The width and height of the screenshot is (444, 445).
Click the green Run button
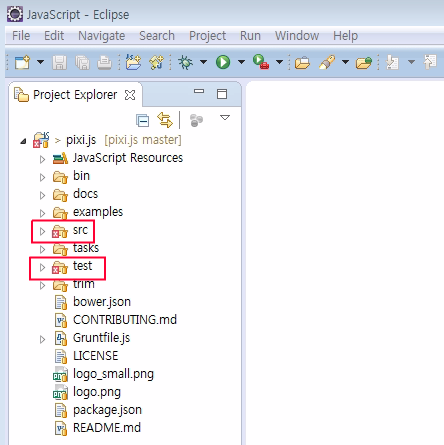pos(223,62)
